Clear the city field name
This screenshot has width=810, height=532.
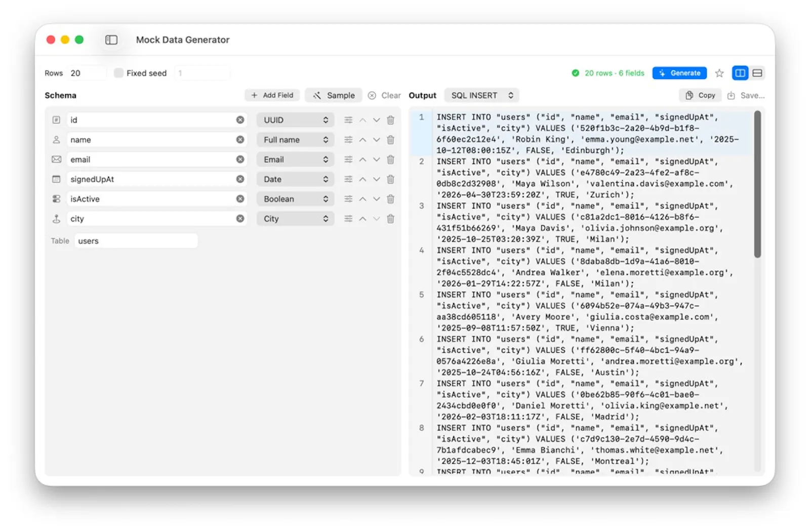(x=240, y=219)
